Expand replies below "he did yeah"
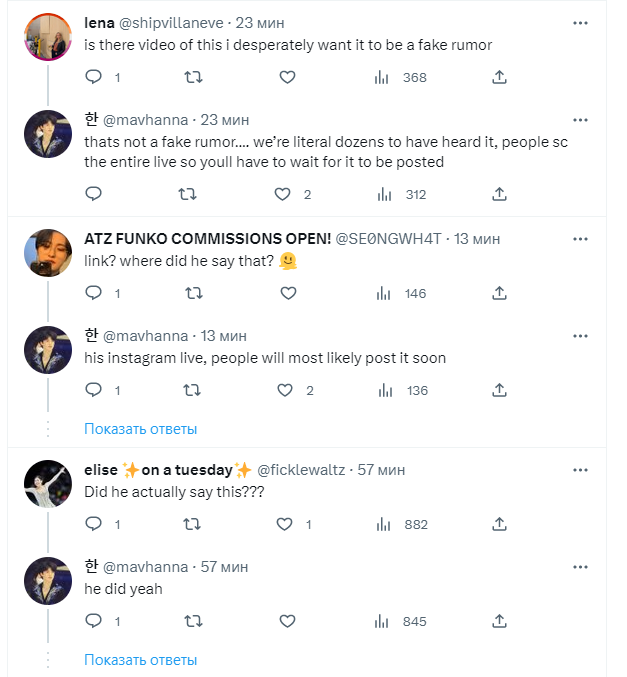 [x=140, y=660]
